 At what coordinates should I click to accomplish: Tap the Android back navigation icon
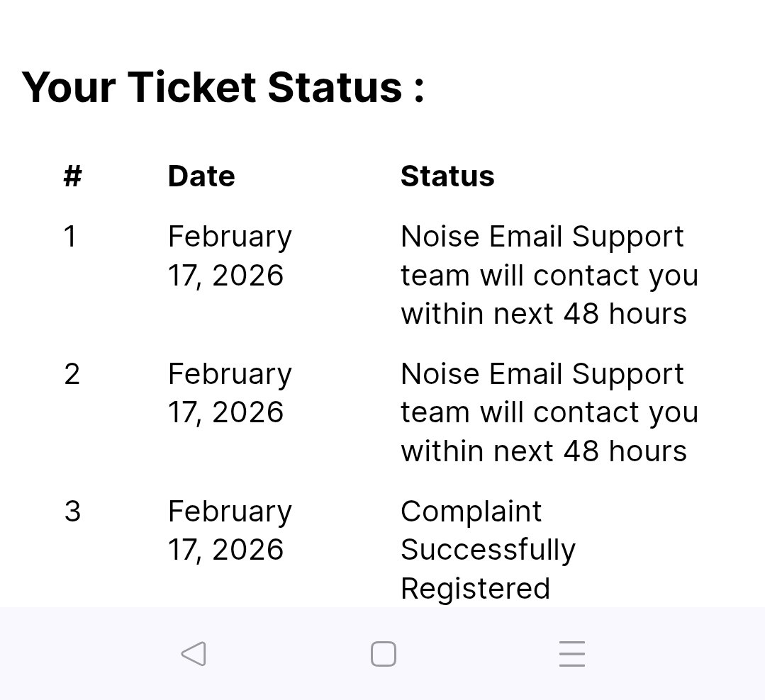click(194, 654)
